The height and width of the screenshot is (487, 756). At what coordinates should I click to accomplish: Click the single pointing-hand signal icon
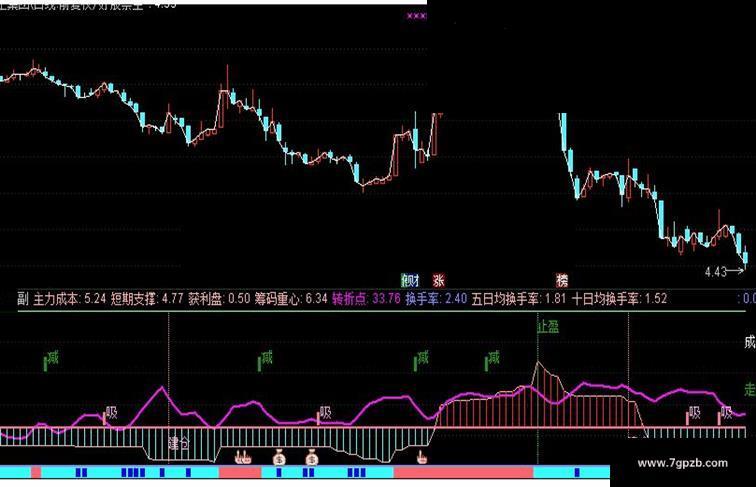pos(422,457)
